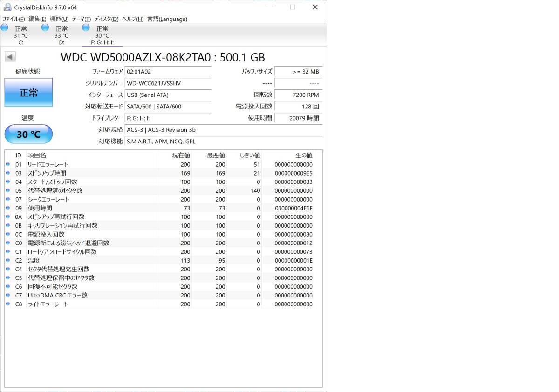Click the D: drive status orb icon
Screen dimensions: 559x392
coord(45,28)
